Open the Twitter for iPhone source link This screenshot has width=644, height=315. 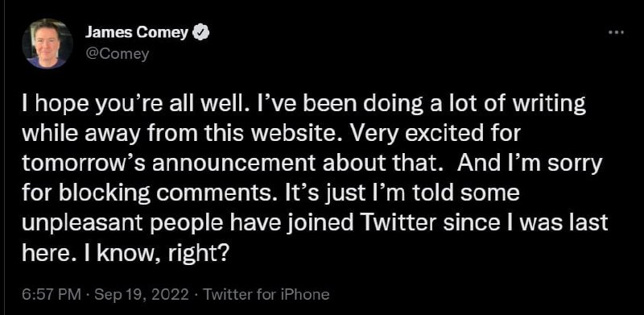(266, 294)
